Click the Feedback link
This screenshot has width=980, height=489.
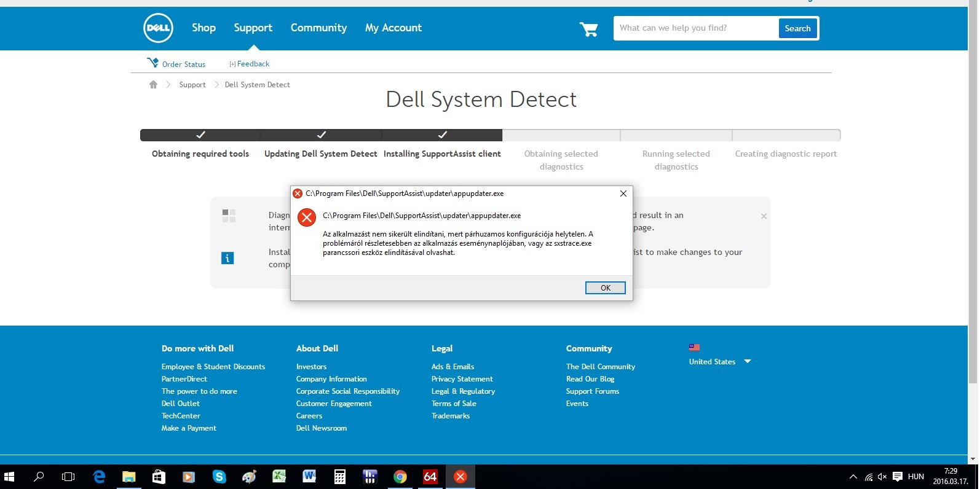tap(253, 64)
